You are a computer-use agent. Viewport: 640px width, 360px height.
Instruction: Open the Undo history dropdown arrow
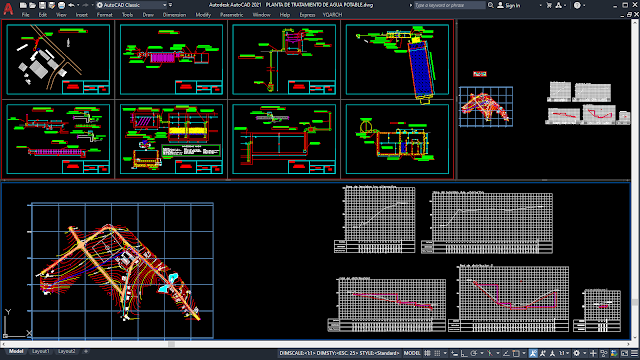click(x=78, y=5)
